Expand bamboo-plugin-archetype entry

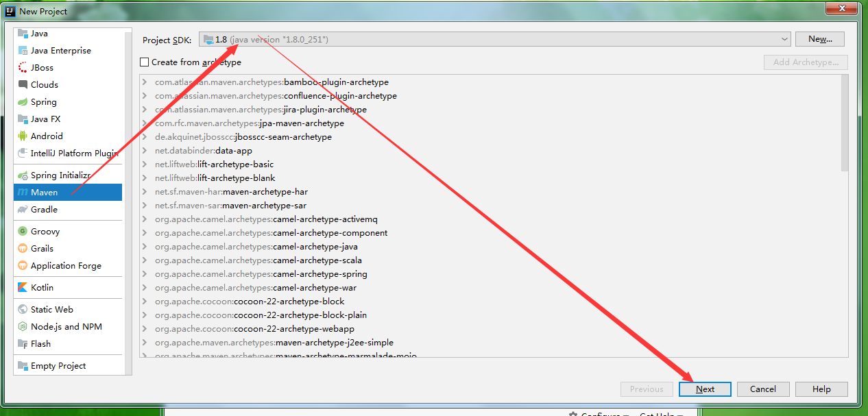click(145, 82)
